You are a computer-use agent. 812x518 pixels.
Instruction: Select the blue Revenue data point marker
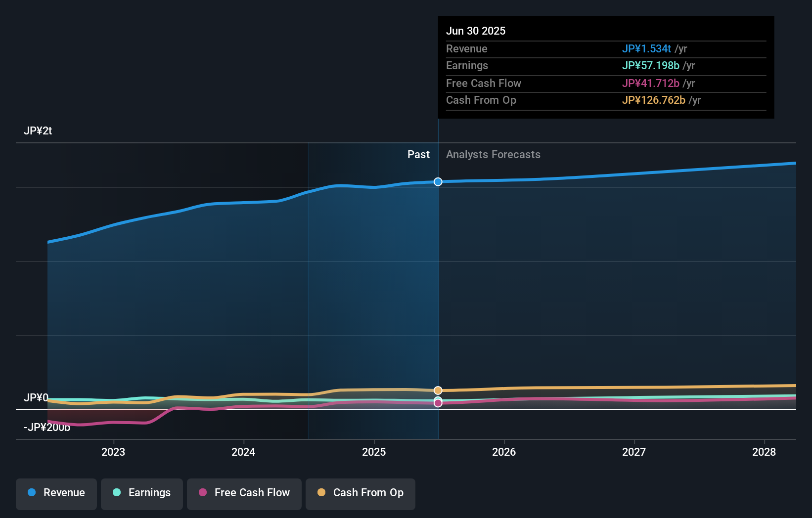pos(438,182)
